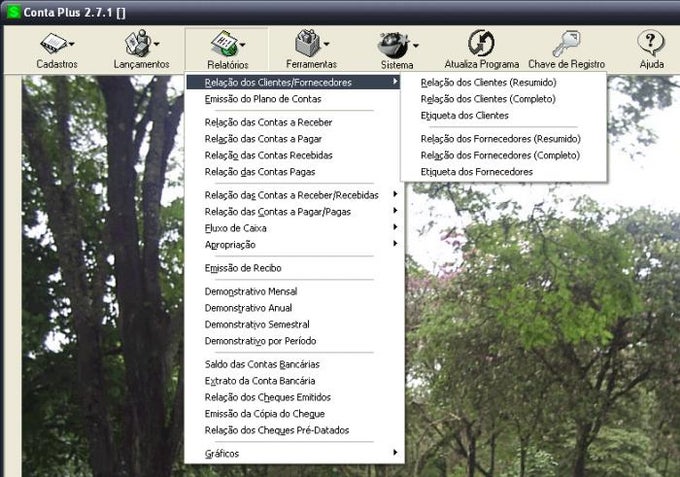Select Relação dos Fornecedores (Completo)

(500, 155)
